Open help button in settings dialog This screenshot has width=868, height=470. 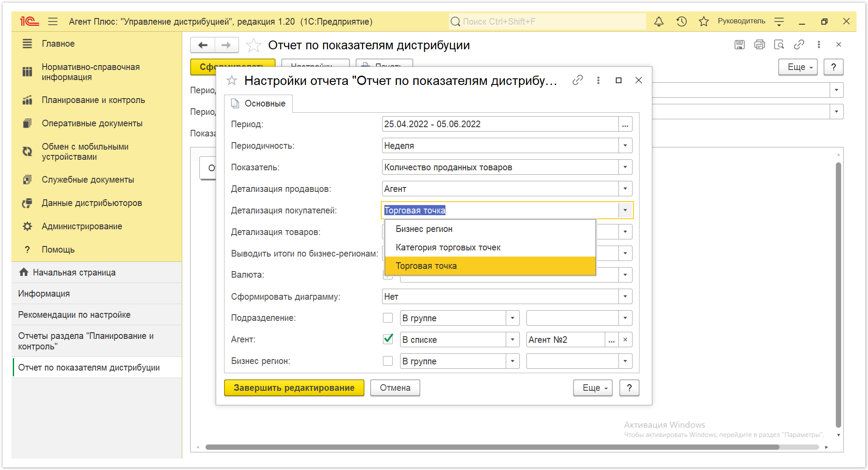[x=629, y=388]
